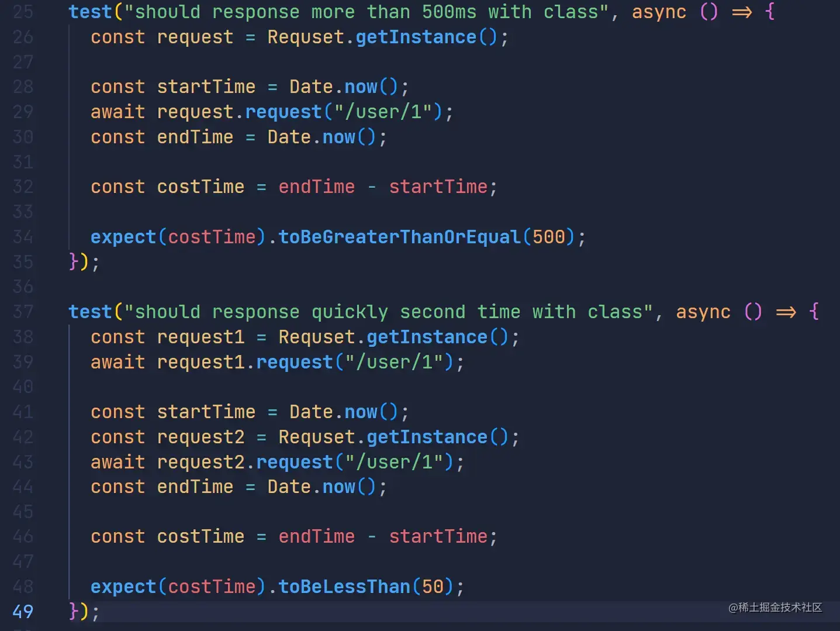Click the async keyword on line 37
This screenshot has height=631, width=840.
[x=703, y=312]
